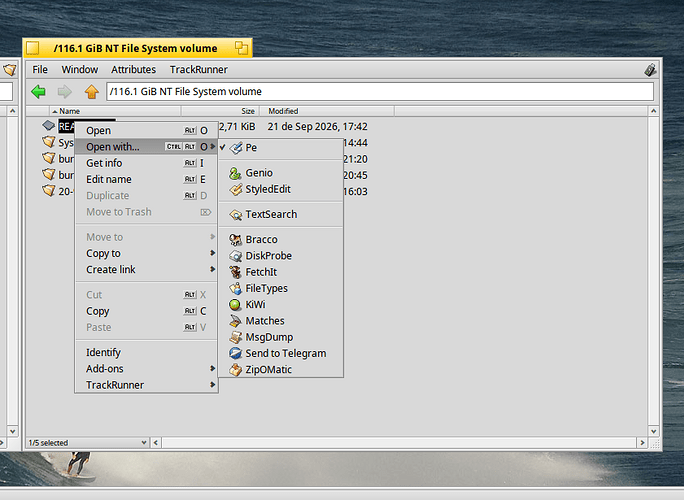Click the close box in yellow title tab
684x500 pixels.
click(x=33, y=48)
